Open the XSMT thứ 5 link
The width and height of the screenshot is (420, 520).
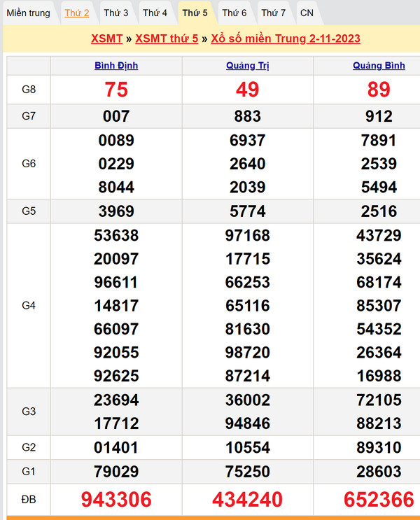click(x=167, y=38)
